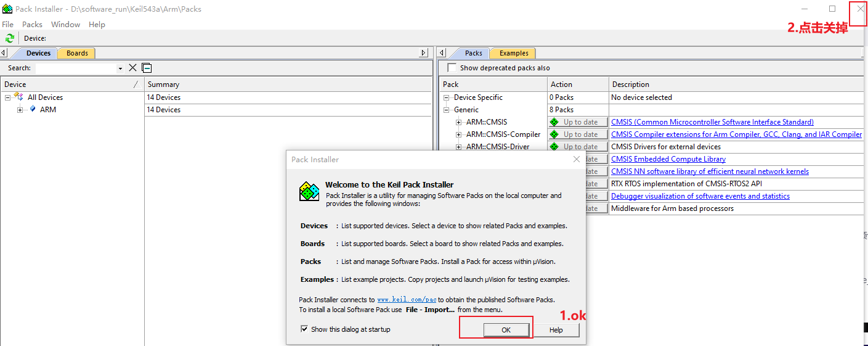Click the blue ARM vendor icon
This screenshot has width=868, height=346.
[32, 109]
